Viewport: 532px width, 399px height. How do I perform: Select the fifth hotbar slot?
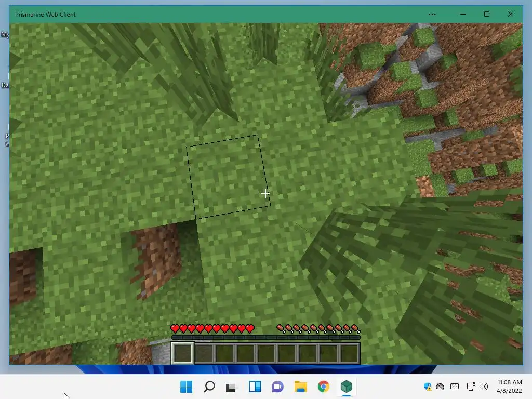[266, 353]
